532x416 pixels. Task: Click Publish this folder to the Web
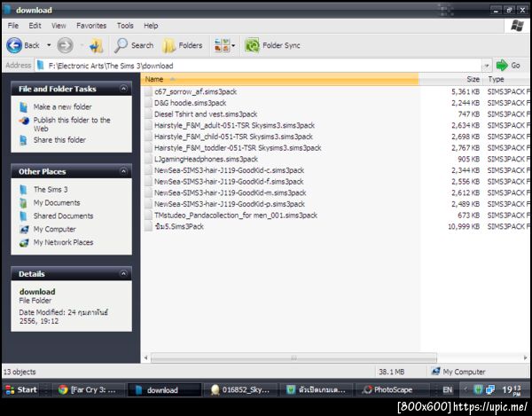[x=72, y=124]
